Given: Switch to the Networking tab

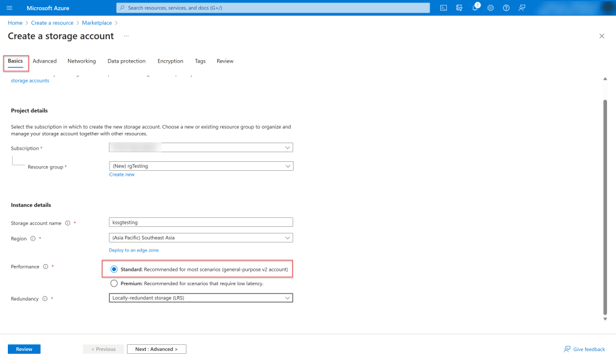Looking at the screenshot, I should 81,61.
